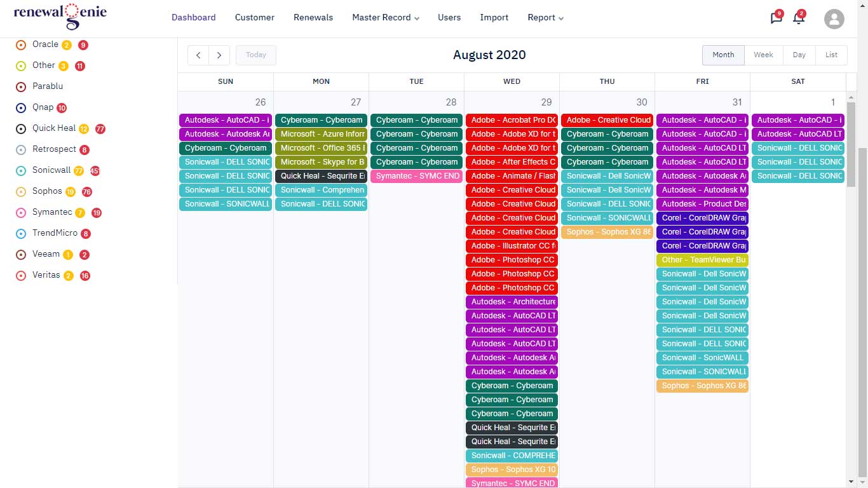Click the yellow 77 badge beside Sonicwall
This screenshot has height=488, width=868.
[79, 171]
